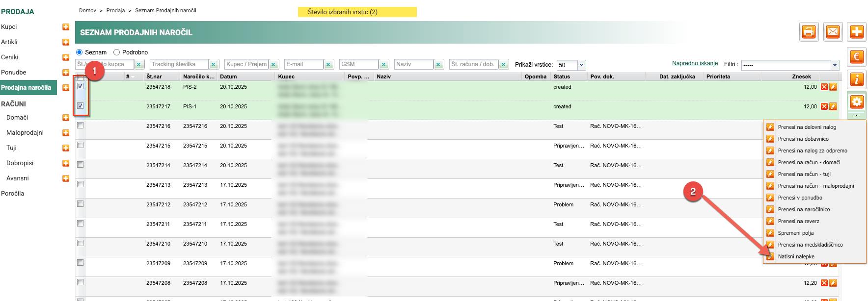Click the orange info icon
Viewport: 868px width, 301px height.
857,79
